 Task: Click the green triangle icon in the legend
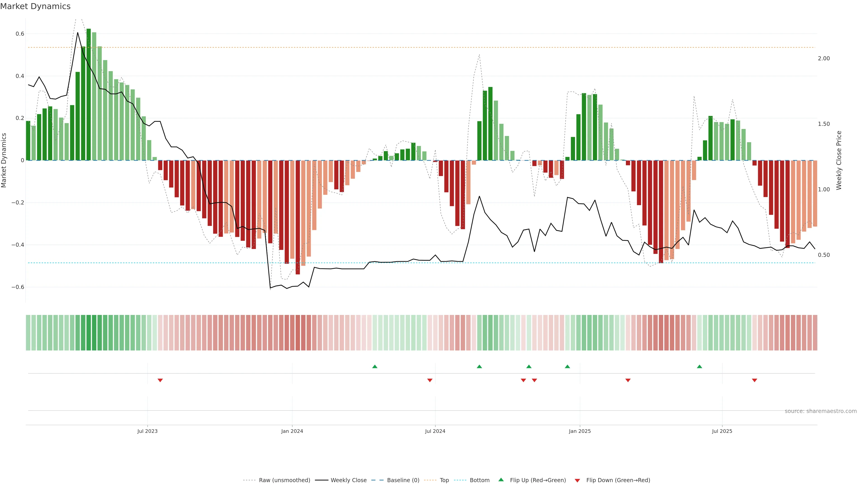click(501, 480)
